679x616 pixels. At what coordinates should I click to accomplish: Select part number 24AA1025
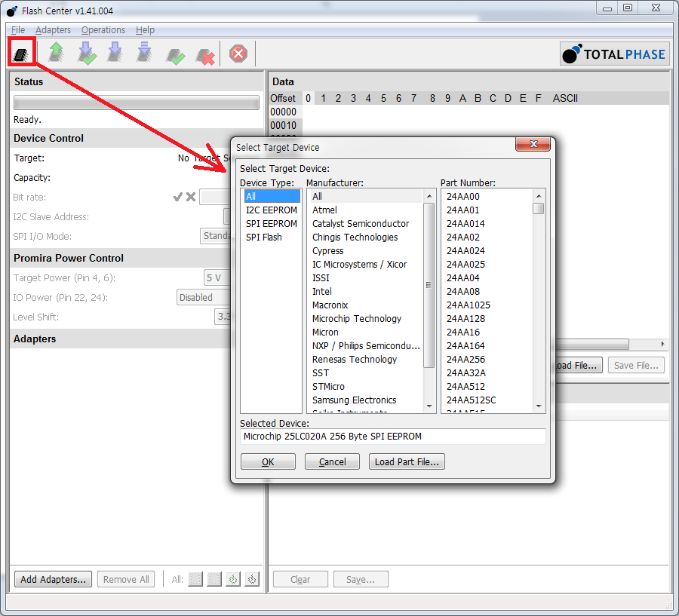pyautogui.click(x=488, y=305)
